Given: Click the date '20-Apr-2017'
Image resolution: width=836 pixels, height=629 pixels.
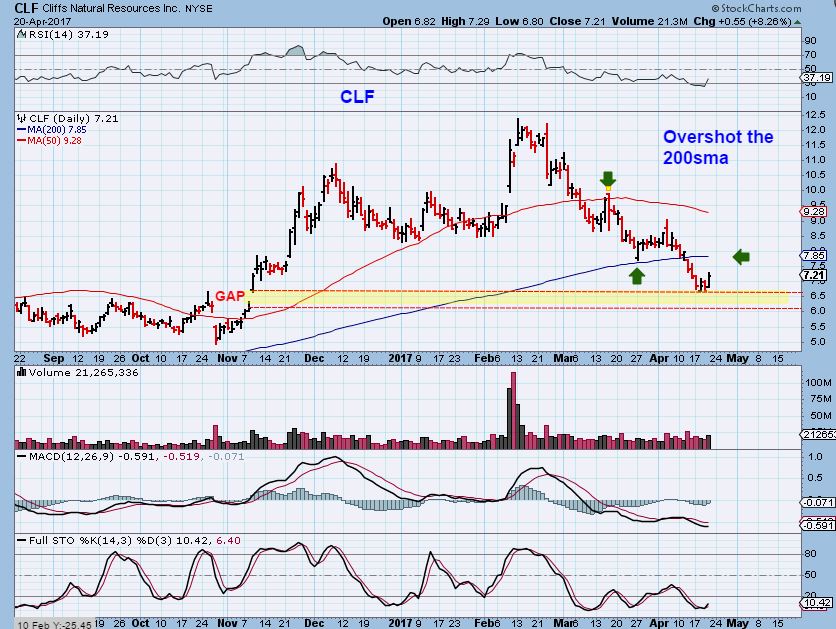Looking at the screenshot, I should (x=43, y=22).
